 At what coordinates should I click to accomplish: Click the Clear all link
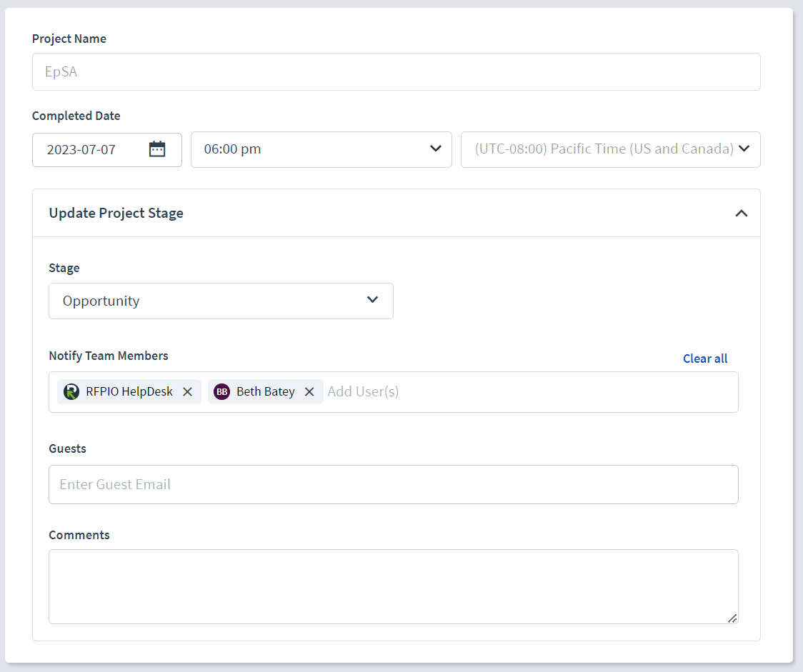(x=704, y=358)
